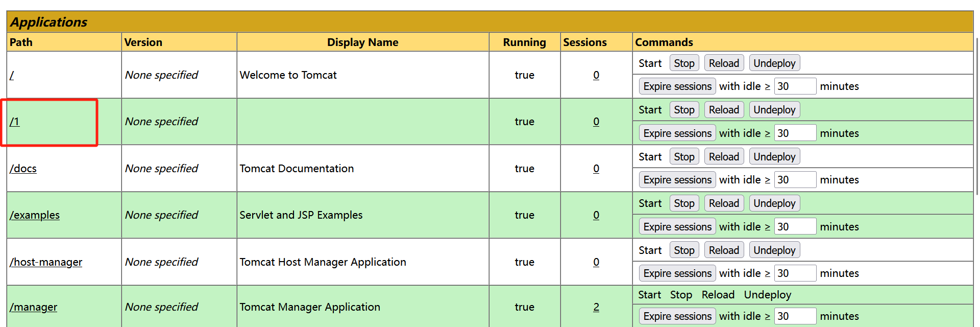Click the sessions count 0 for /1 row
This screenshot has width=980, height=327.
click(x=596, y=122)
